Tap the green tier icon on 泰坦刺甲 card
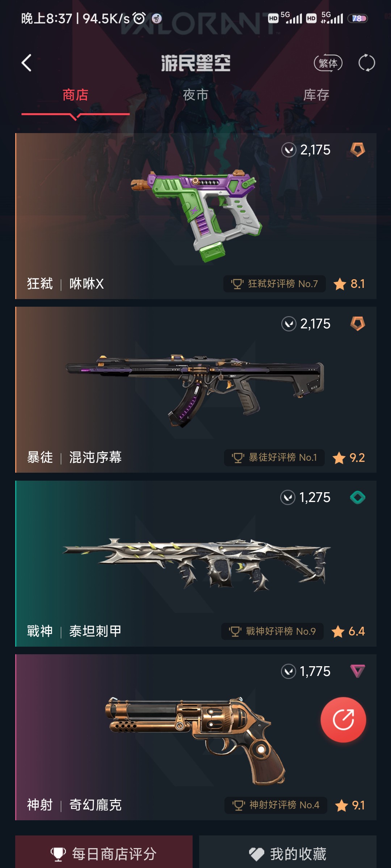This screenshot has height=868, width=391. pyautogui.click(x=358, y=497)
